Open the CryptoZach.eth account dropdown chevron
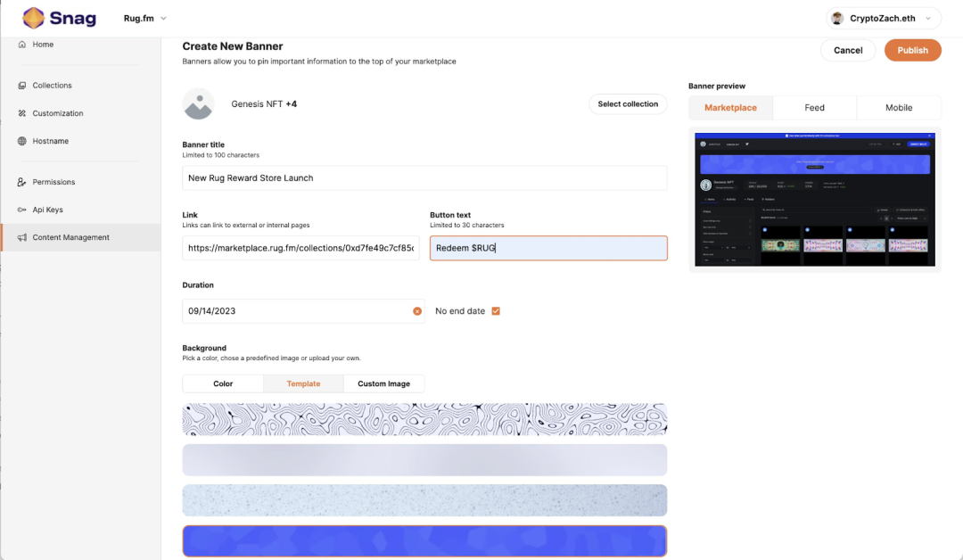This screenshot has width=963, height=560. coord(928,19)
